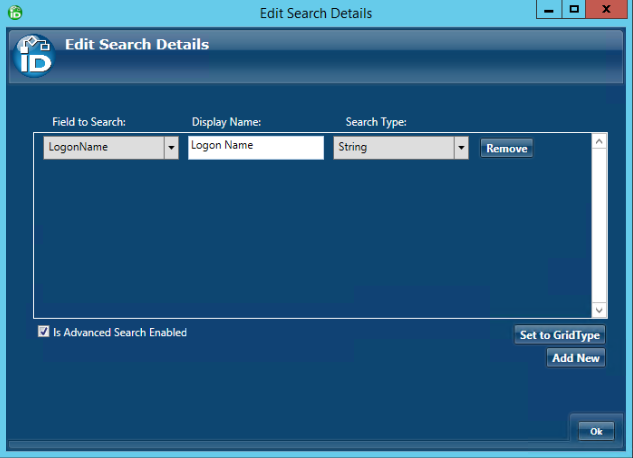Click the scroll down arrow of the list
The height and width of the screenshot is (458, 633).
coord(599,310)
